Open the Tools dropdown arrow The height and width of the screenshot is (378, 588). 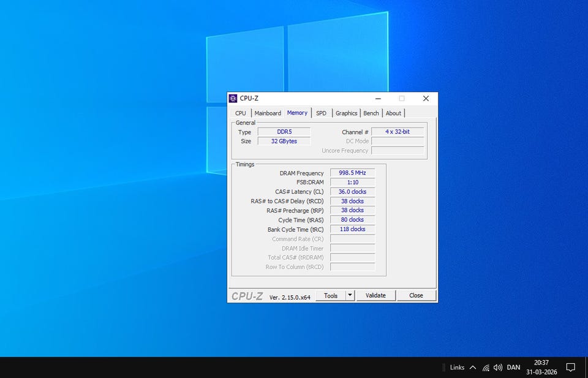[x=350, y=295]
